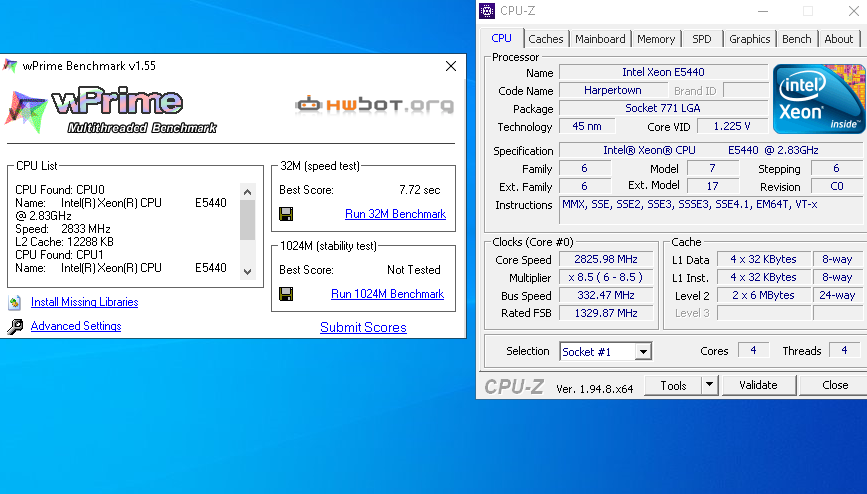The image size is (867, 494).
Task: Click the Submit Scores link
Action: (363, 327)
